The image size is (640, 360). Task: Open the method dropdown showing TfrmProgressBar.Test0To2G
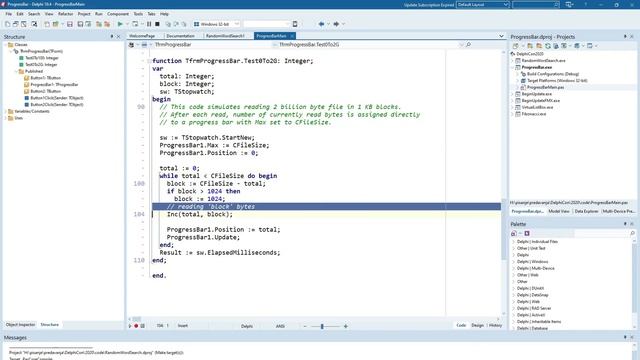(x=461, y=44)
